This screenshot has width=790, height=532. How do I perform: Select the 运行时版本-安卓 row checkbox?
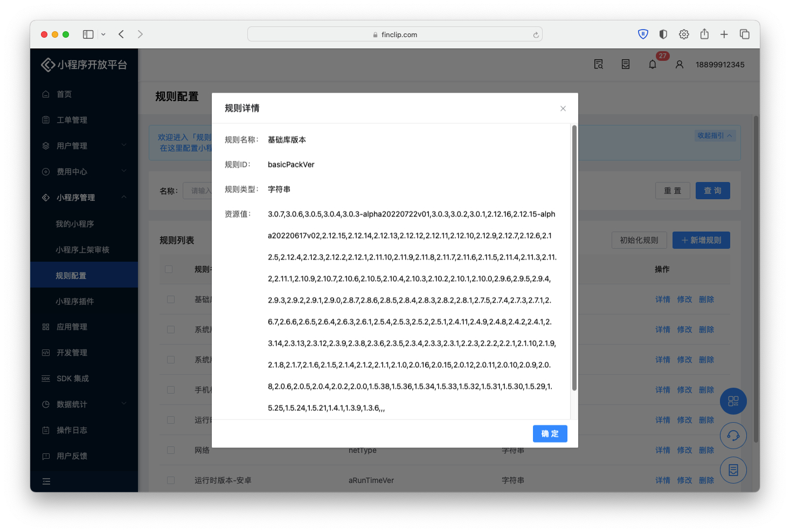171,480
